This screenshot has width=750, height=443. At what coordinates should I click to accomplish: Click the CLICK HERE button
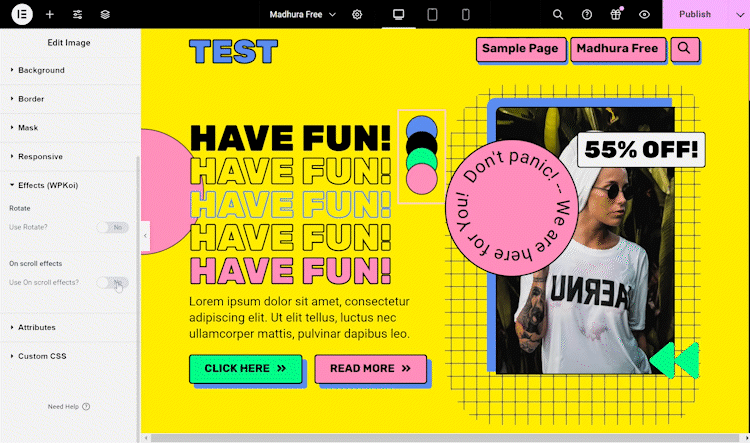pos(245,368)
